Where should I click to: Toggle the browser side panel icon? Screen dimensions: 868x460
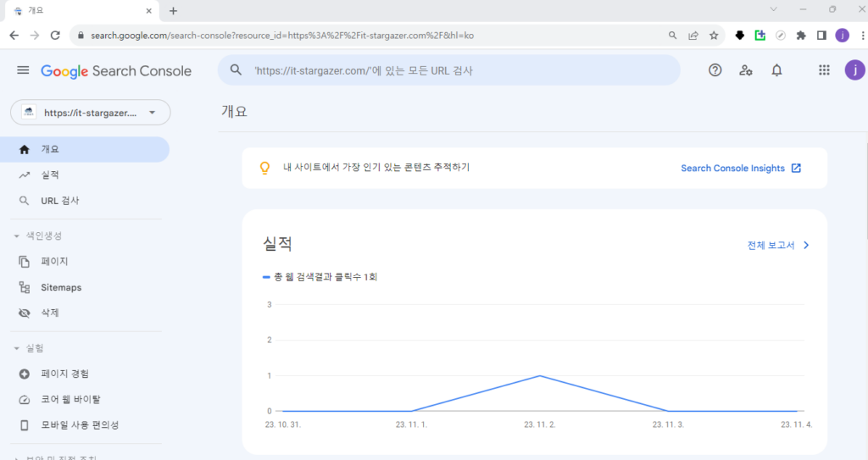[821, 36]
